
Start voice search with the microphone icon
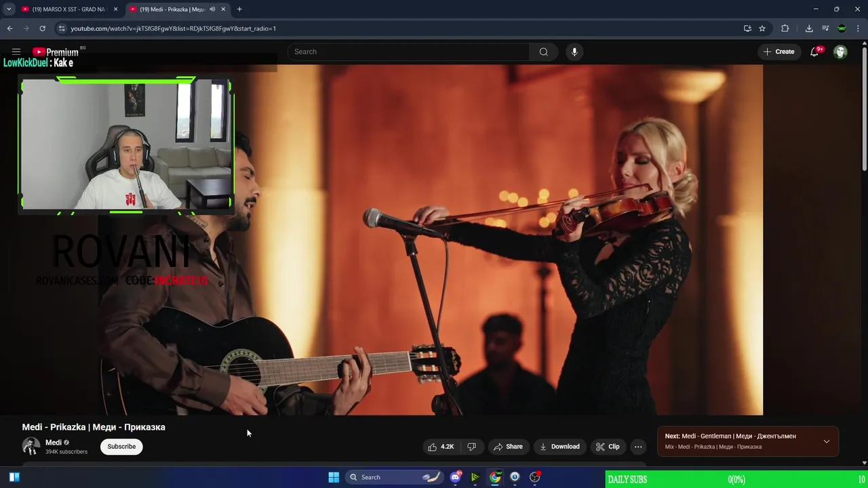pos(574,52)
